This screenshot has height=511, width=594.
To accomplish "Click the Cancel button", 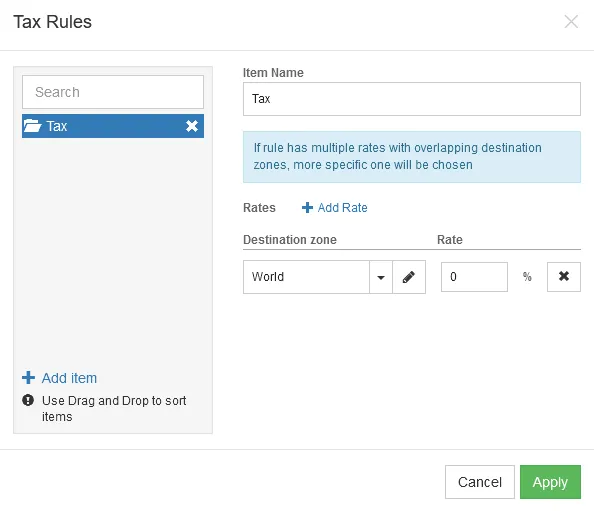I will pyautogui.click(x=480, y=482).
